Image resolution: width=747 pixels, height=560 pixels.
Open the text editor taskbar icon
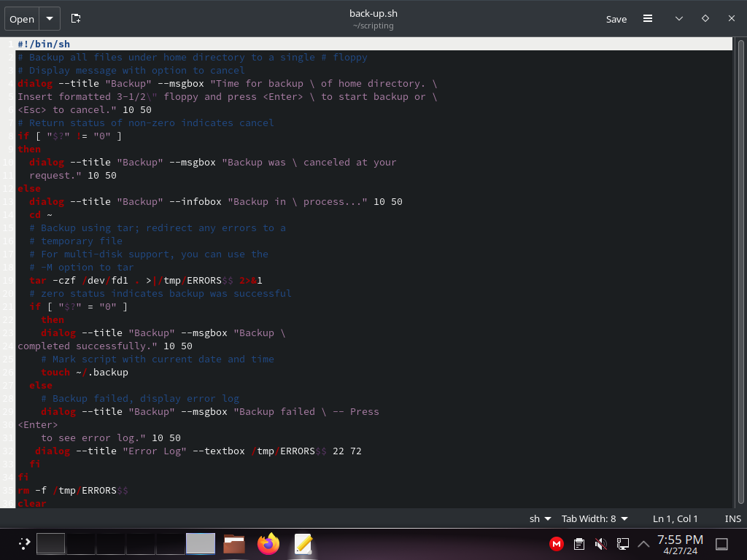pyautogui.click(x=303, y=544)
